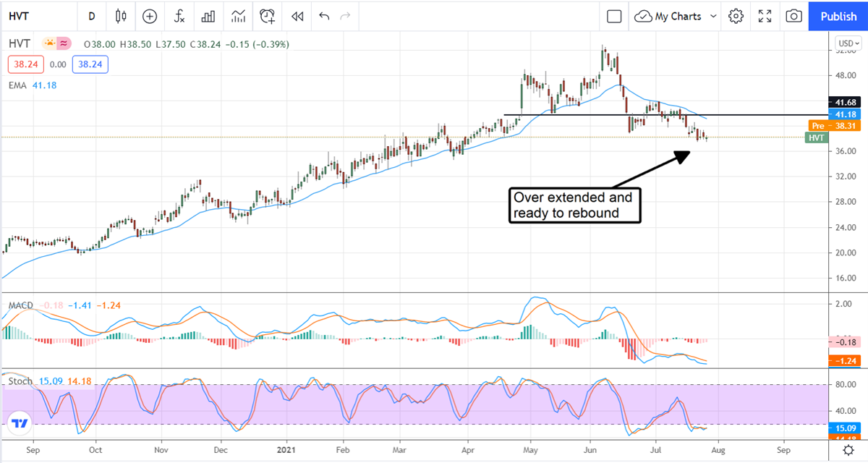Viewport: 868px width, 463px height.
Task: Open the candlestick chart style selector
Action: coord(120,16)
